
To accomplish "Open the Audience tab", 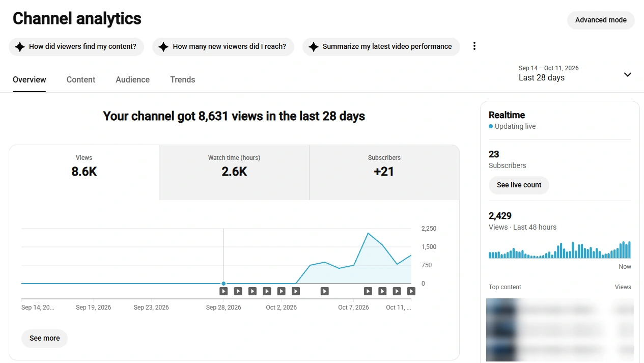I will click(132, 80).
